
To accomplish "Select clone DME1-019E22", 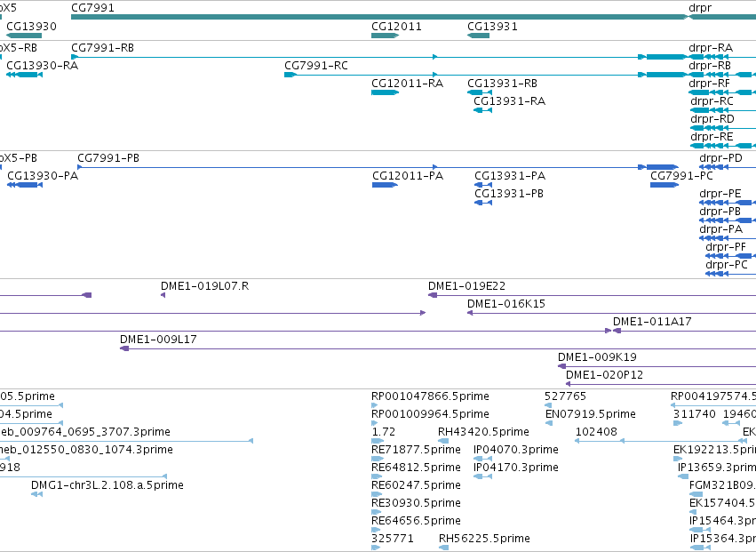I will pos(592,295).
